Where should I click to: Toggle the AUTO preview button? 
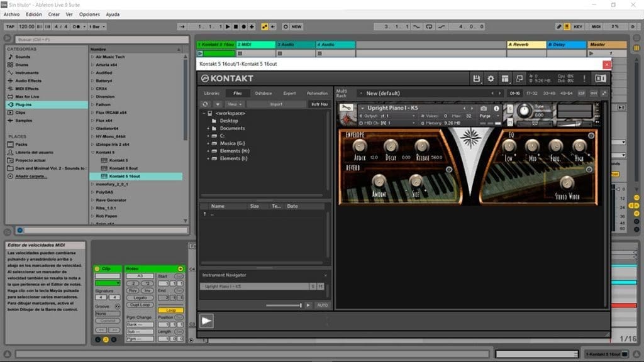(x=323, y=305)
